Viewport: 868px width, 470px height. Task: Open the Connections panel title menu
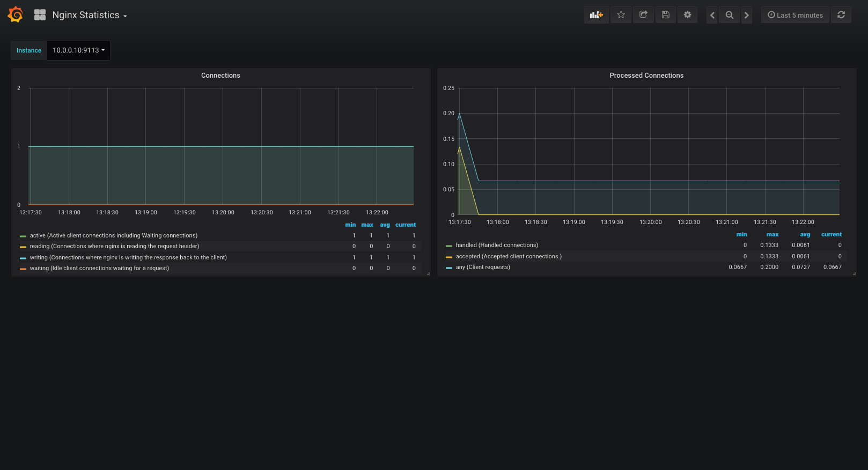(220, 76)
